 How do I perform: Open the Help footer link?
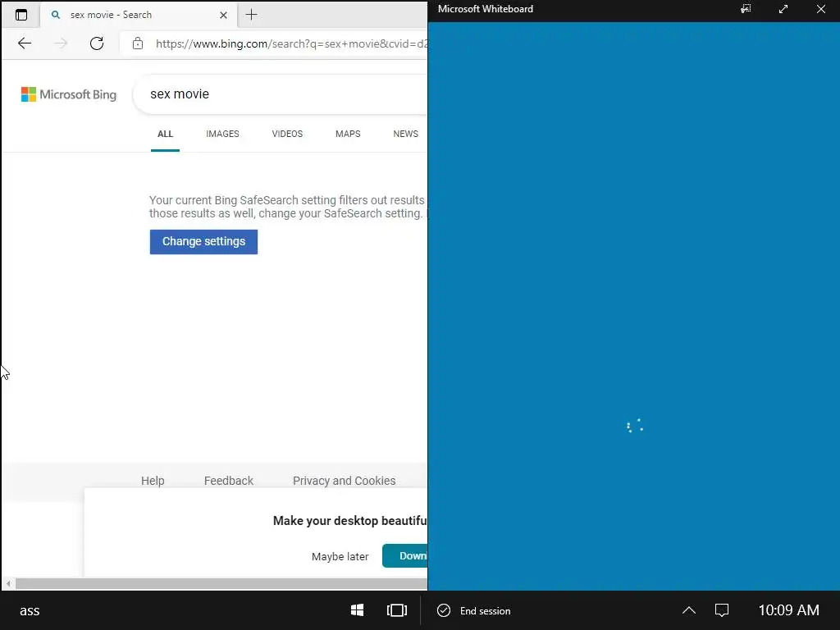tap(153, 481)
